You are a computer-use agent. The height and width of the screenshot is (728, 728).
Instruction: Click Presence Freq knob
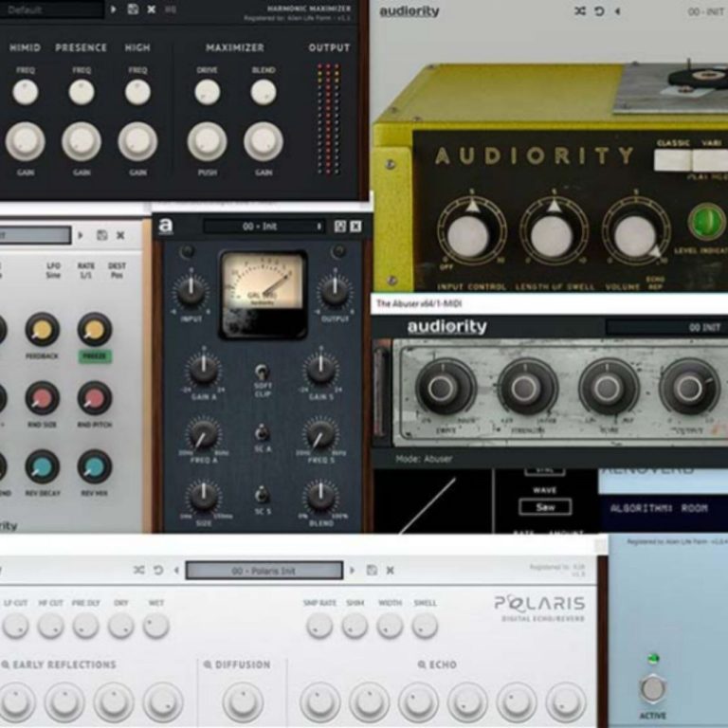[x=82, y=92]
